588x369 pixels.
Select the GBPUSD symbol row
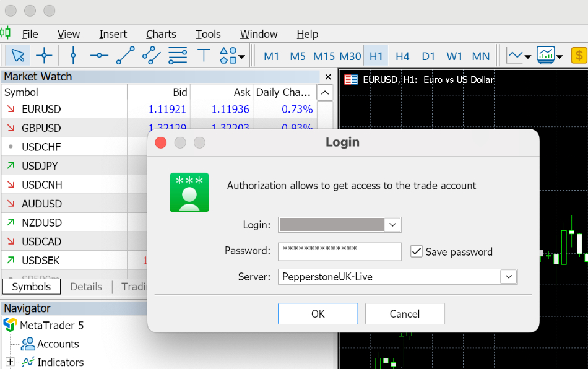click(159, 128)
